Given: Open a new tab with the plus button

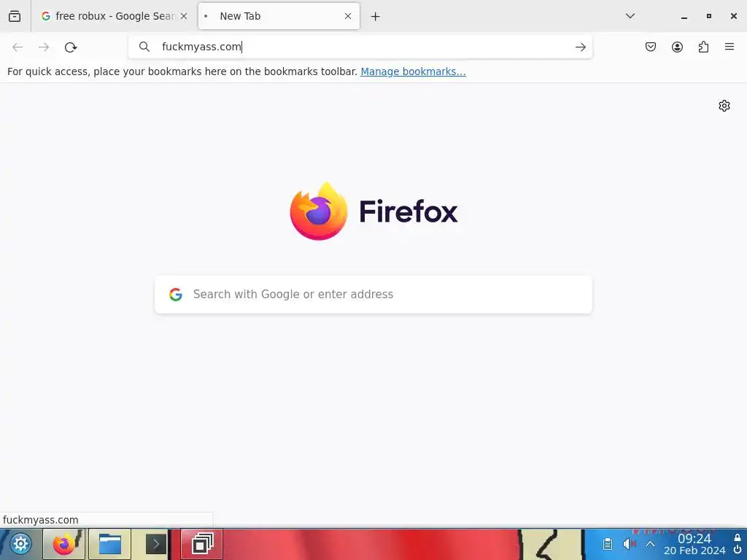Looking at the screenshot, I should [x=376, y=17].
